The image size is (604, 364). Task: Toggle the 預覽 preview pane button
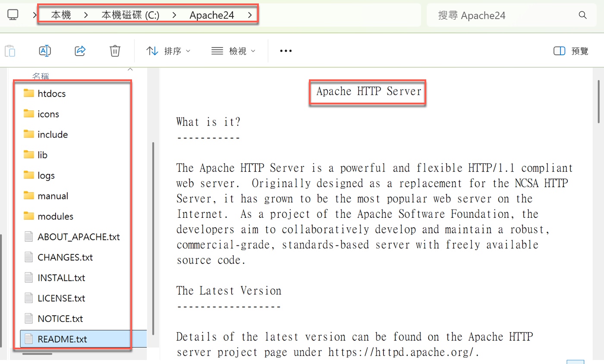(571, 51)
